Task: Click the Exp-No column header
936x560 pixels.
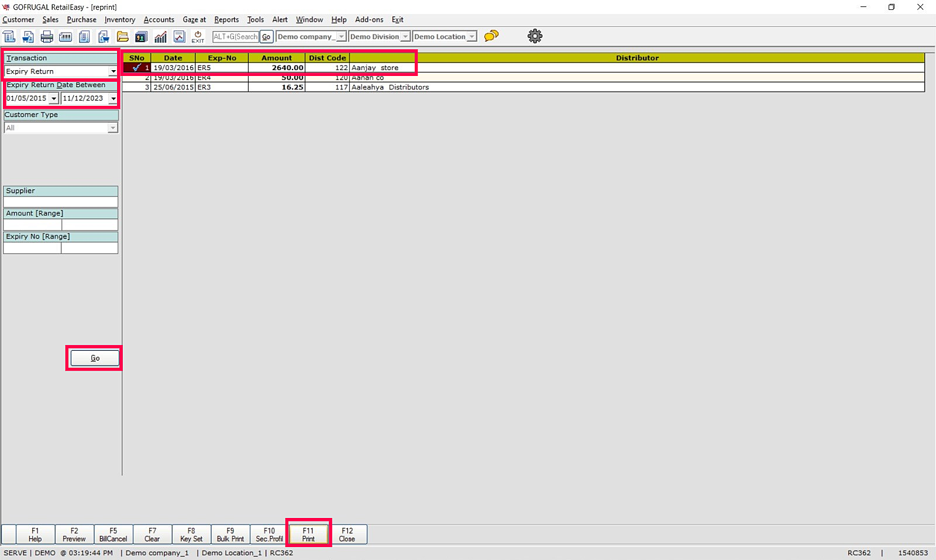Action: coord(222,58)
